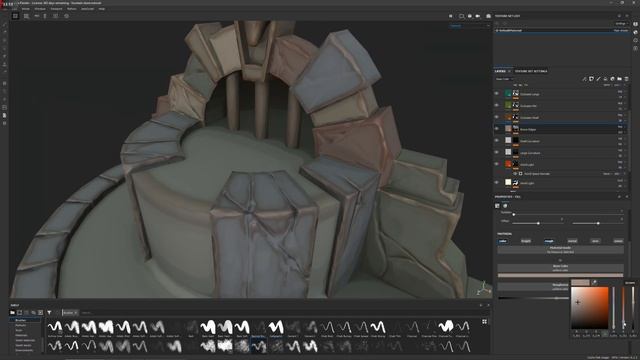Add a mask using the Layers toolbar mask icon
This screenshot has width=640, height=360.
(x=591, y=79)
